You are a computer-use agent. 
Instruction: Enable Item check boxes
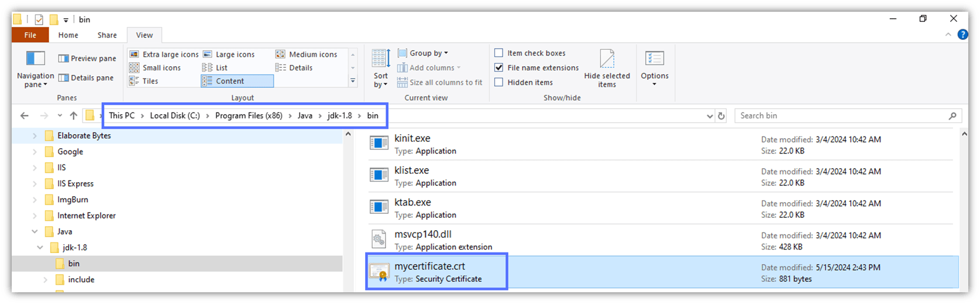(x=498, y=53)
